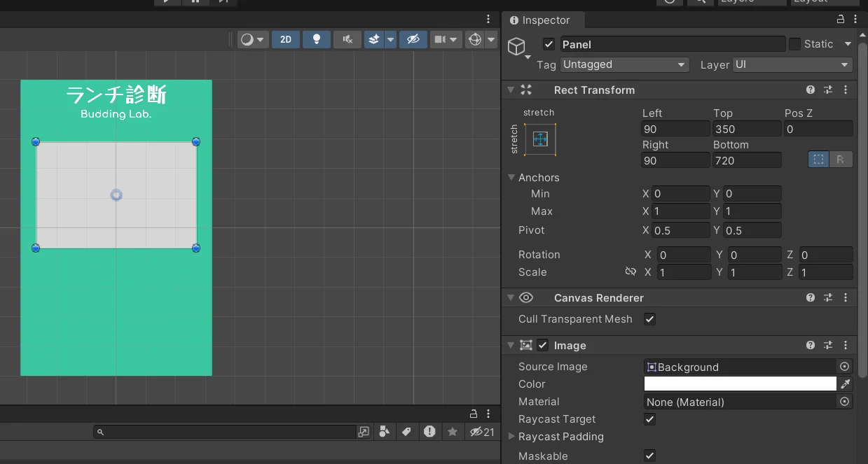Open Canvas Renderer context menu
The image size is (868, 464).
(846, 297)
